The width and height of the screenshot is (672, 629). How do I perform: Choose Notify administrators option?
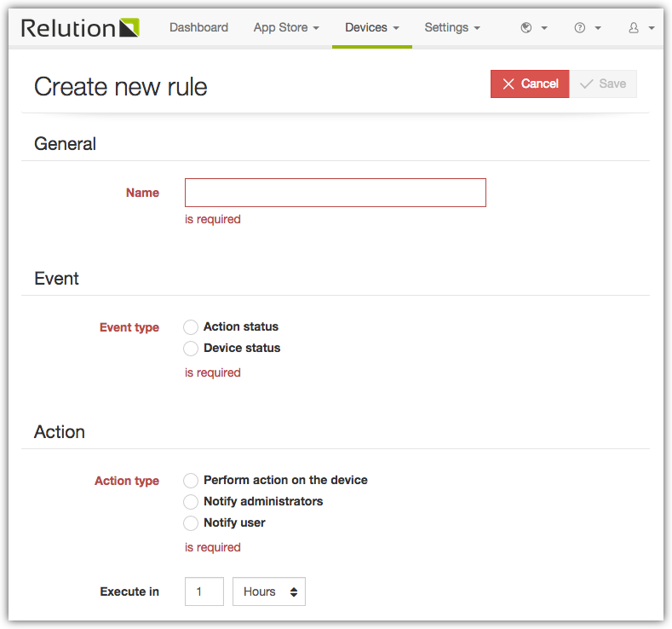(x=190, y=501)
